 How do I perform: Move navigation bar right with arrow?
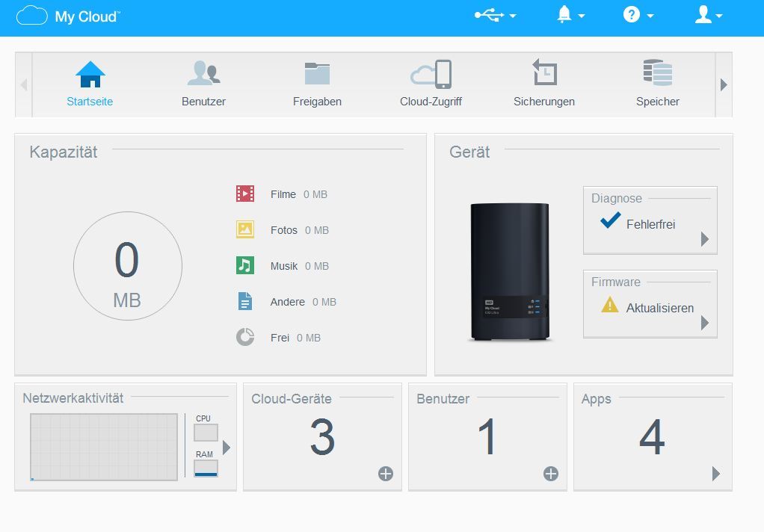(724, 84)
